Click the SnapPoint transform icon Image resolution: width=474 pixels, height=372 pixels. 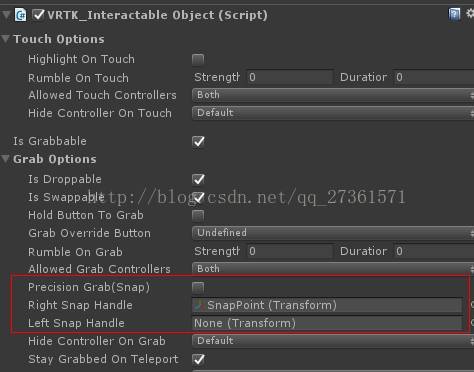point(199,305)
